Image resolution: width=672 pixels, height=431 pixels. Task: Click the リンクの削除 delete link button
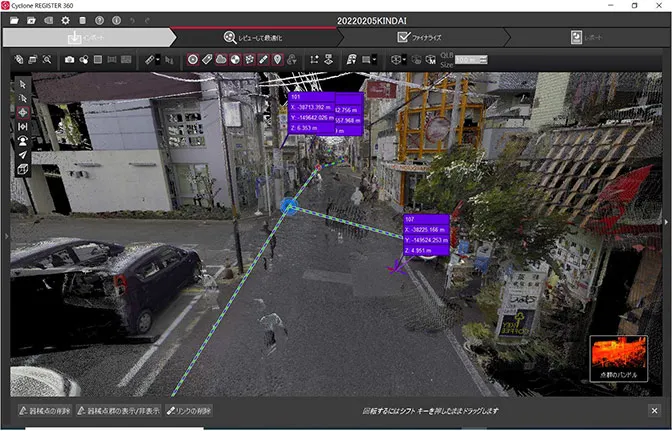pos(189,411)
